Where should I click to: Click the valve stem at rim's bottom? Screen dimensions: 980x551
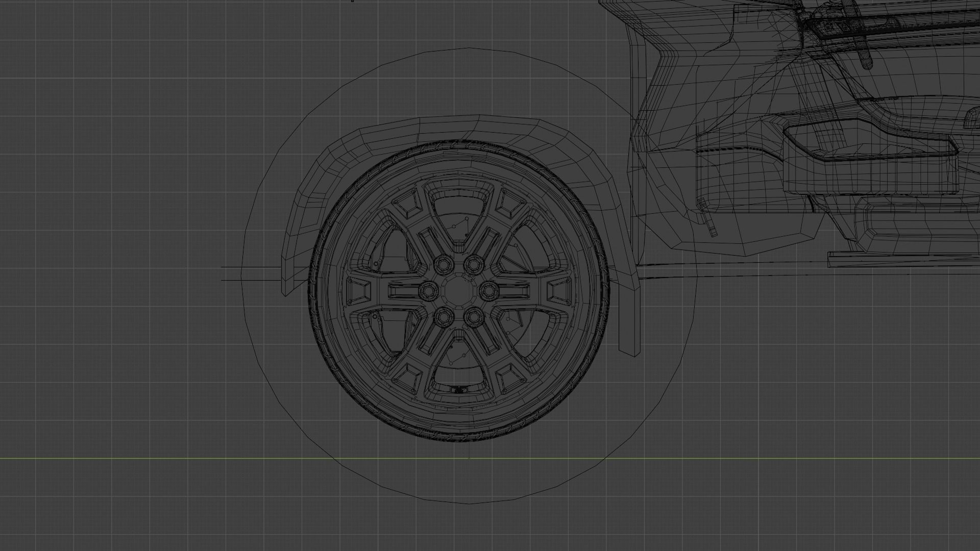coord(459,390)
